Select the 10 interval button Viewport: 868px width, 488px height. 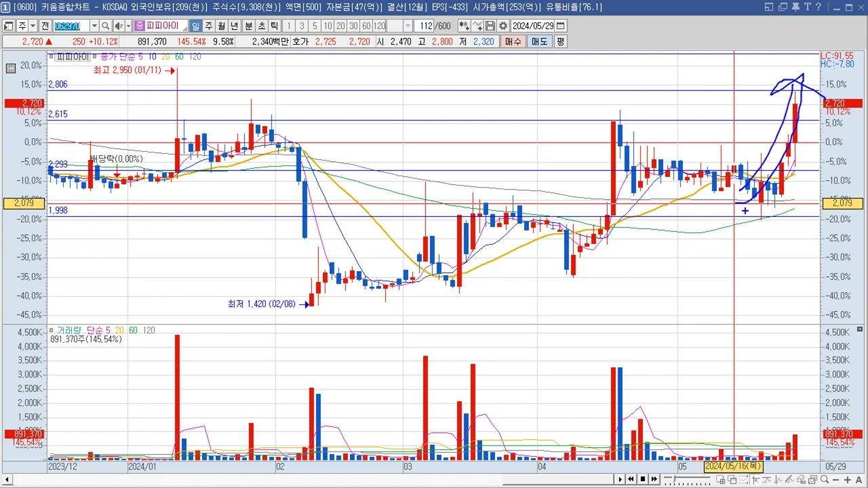pyautogui.click(x=328, y=26)
